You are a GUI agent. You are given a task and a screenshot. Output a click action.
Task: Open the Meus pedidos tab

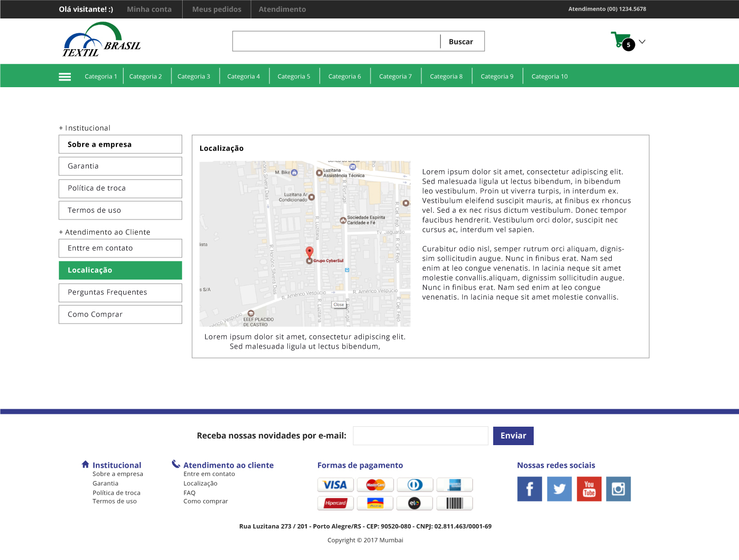coord(217,9)
